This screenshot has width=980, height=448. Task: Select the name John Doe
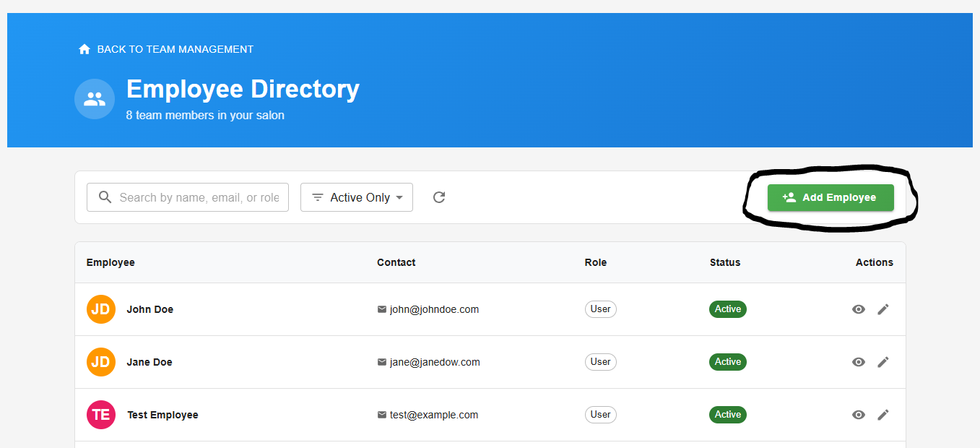pos(150,309)
